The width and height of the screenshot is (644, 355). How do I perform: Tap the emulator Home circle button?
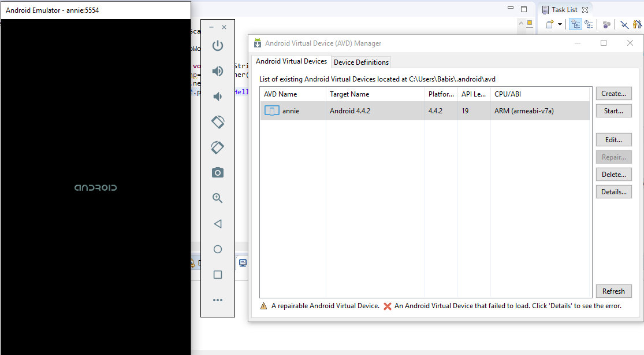218,249
